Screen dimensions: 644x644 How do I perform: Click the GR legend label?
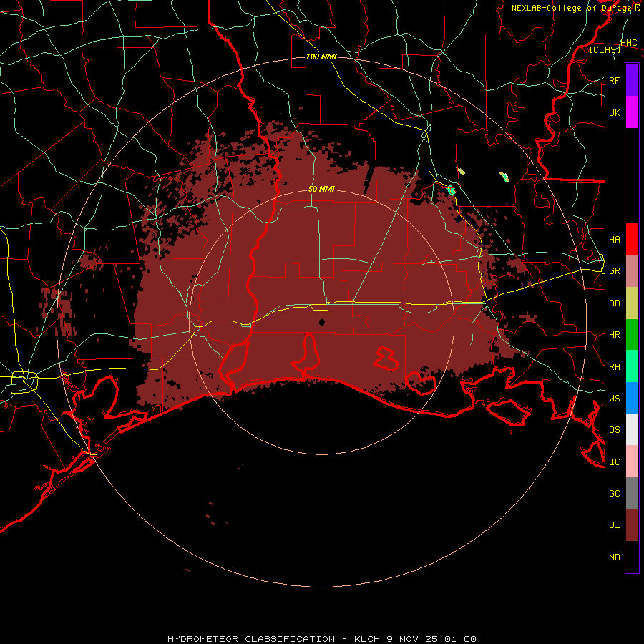click(x=615, y=271)
